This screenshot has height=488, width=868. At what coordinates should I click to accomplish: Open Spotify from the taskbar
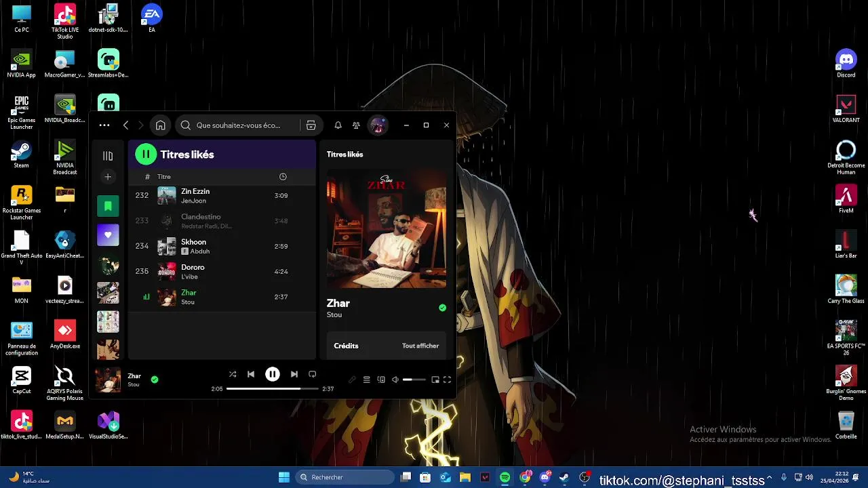505,477
